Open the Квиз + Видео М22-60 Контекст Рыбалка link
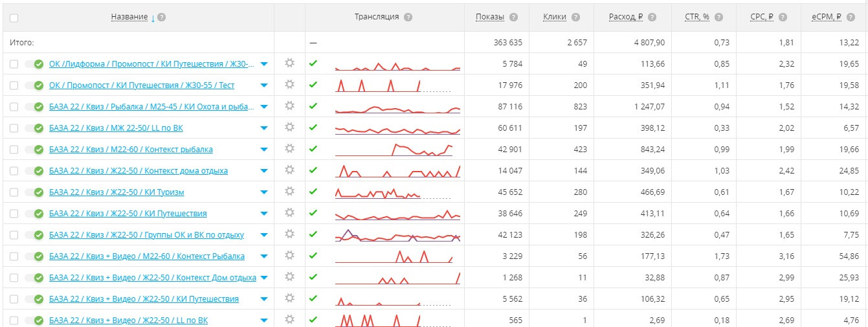The width and height of the screenshot is (868, 327). tap(147, 256)
